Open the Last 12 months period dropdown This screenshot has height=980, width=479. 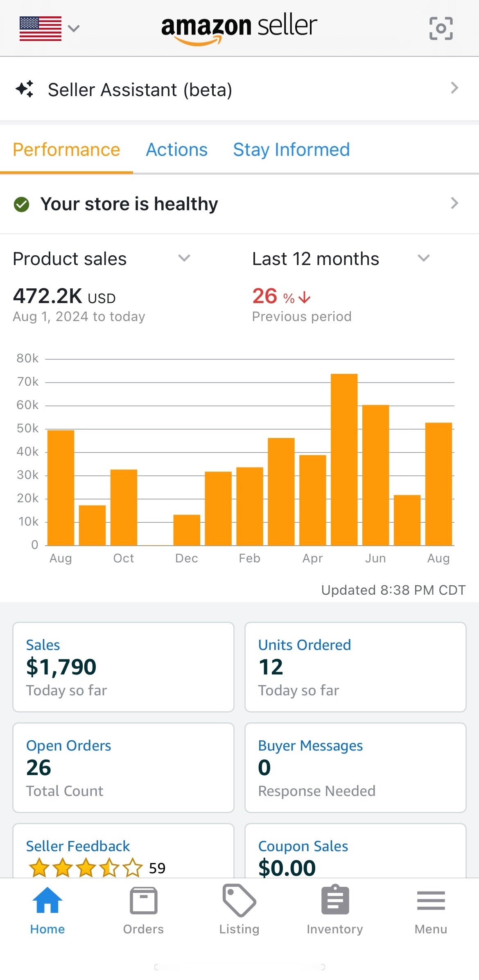[423, 258]
